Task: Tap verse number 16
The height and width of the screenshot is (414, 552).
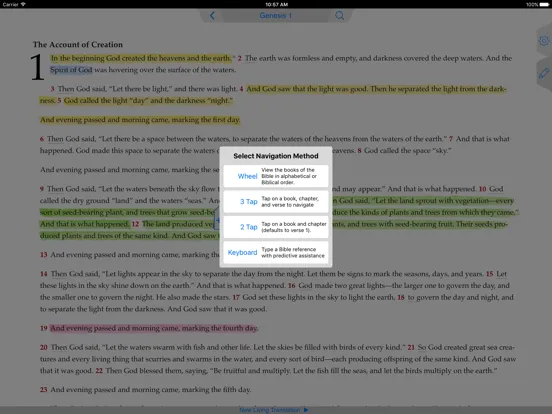Action: (x=292, y=286)
